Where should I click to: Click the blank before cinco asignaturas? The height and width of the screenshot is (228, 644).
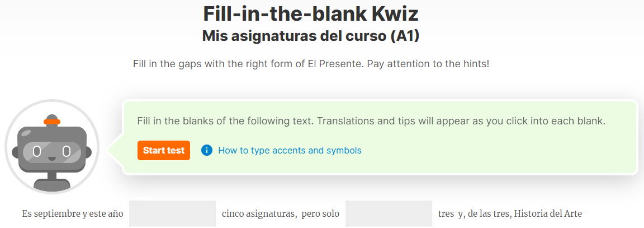[x=173, y=213]
